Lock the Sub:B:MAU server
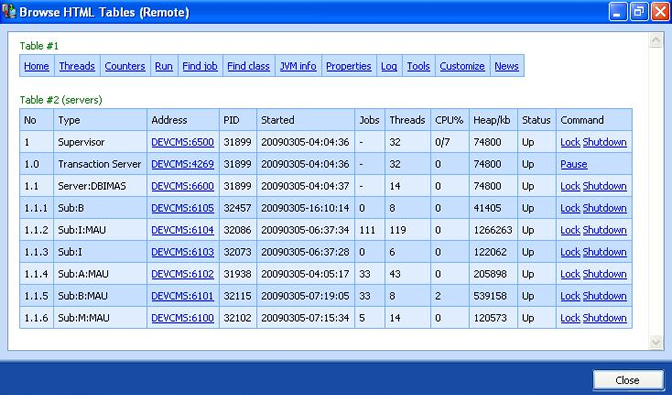Viewport: 672px width, 395px height. (x=570, y=296)
